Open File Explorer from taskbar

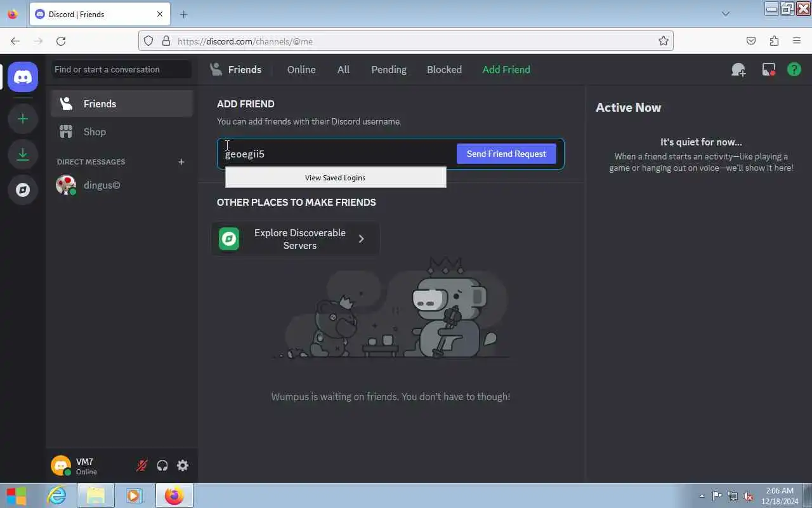(x=96, y=495)
